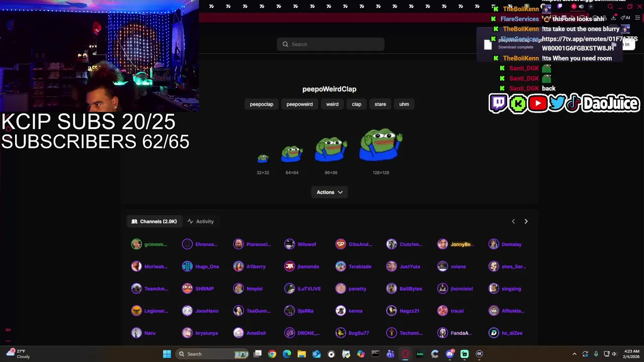Open Outlook from taskbar
The height and width of the screenshot is (362, 644).
(x=316, y=354)
